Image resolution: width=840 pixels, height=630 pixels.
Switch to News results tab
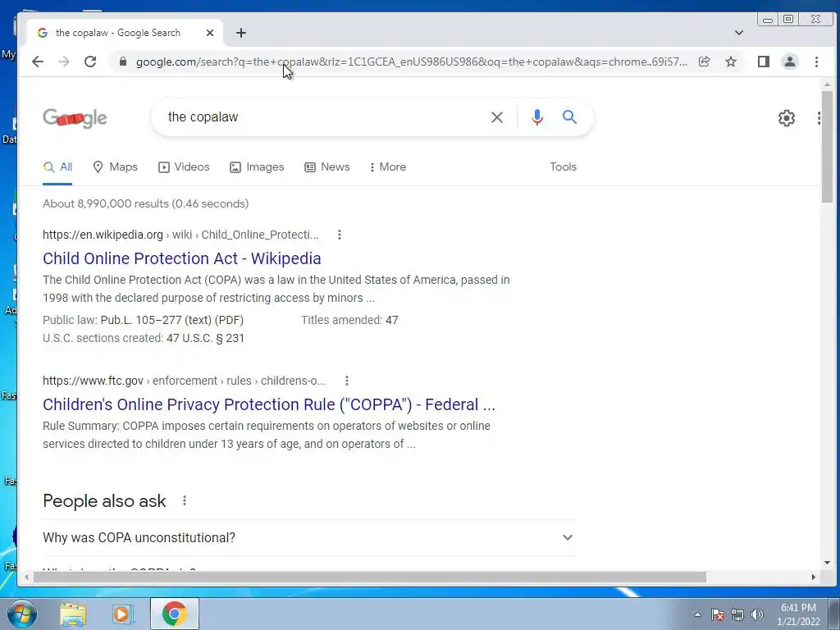tap(327, 167)
